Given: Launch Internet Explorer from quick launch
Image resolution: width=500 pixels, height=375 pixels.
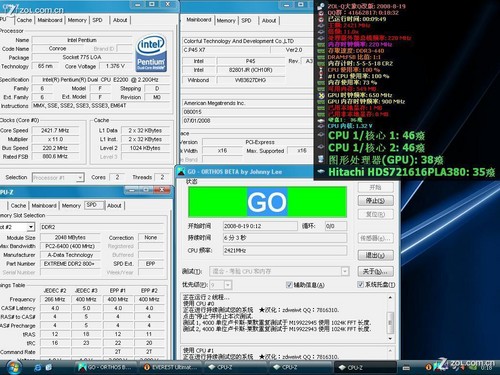Looking at the screenshot, I should point(38,367).
